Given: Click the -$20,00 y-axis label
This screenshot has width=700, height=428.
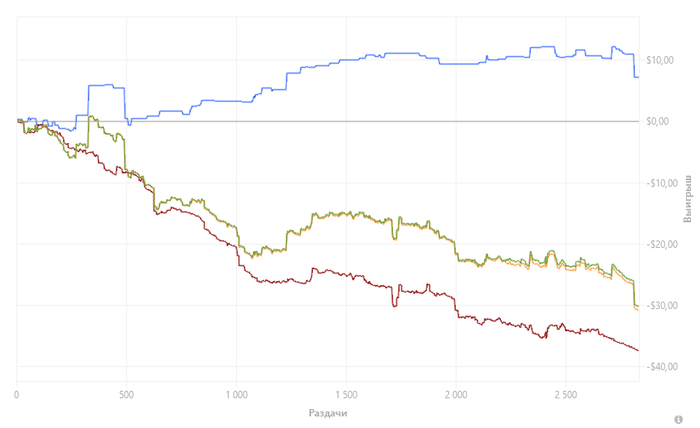Looking at the screenshot, I should click(x=660, y=244).
